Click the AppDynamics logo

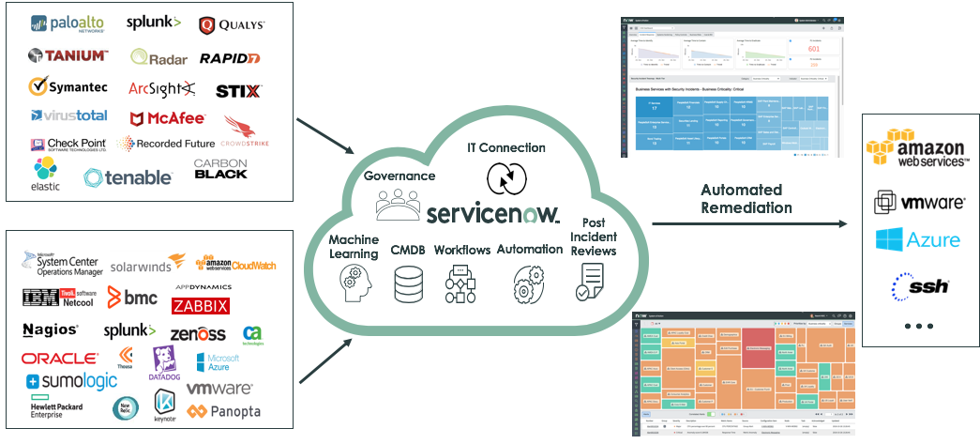(204, 287)
